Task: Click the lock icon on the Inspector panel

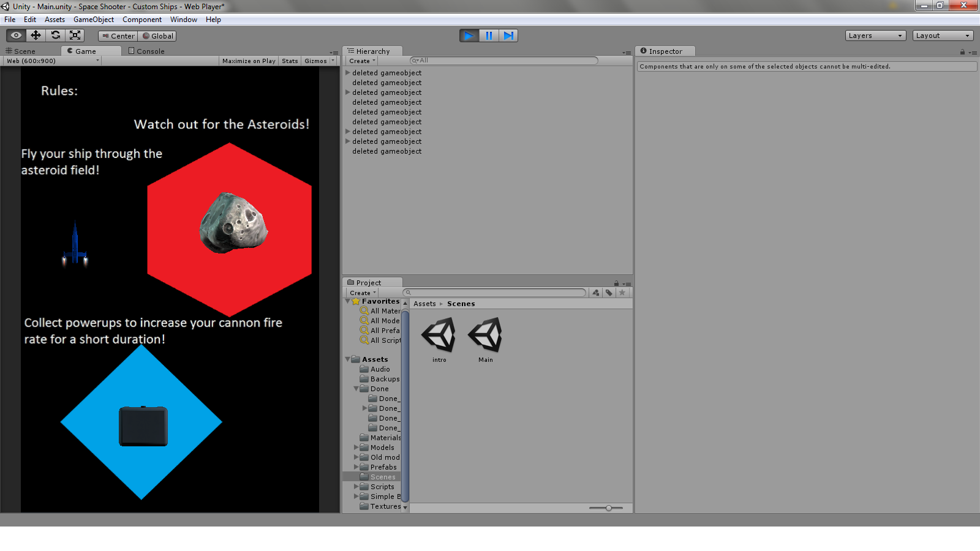Action: coord(962,51)
